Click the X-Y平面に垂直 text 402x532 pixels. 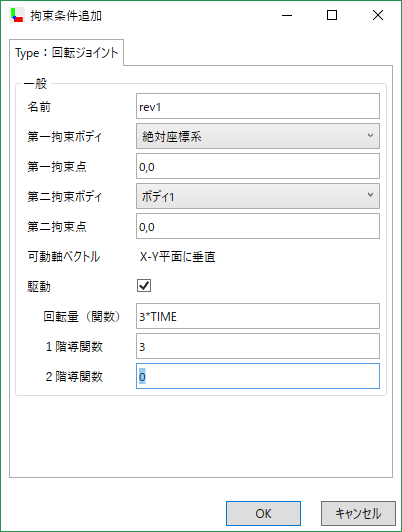click(x=178, y=257)
